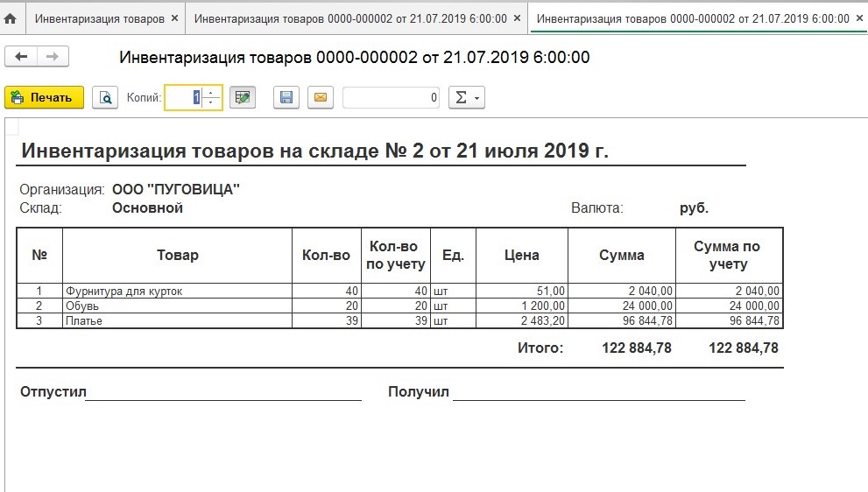Screen dimensions: 868x492
Task: Select the Фурнитура для курток cell
Action: 176,291
